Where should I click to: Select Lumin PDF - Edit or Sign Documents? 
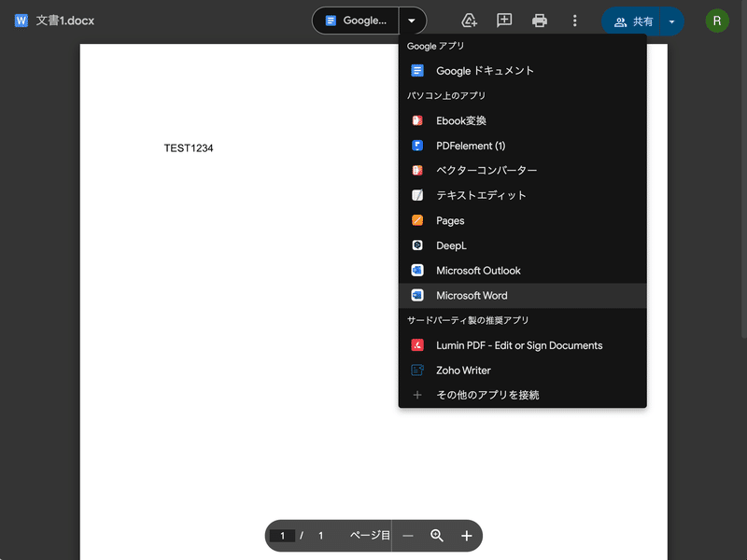(522, 345)
